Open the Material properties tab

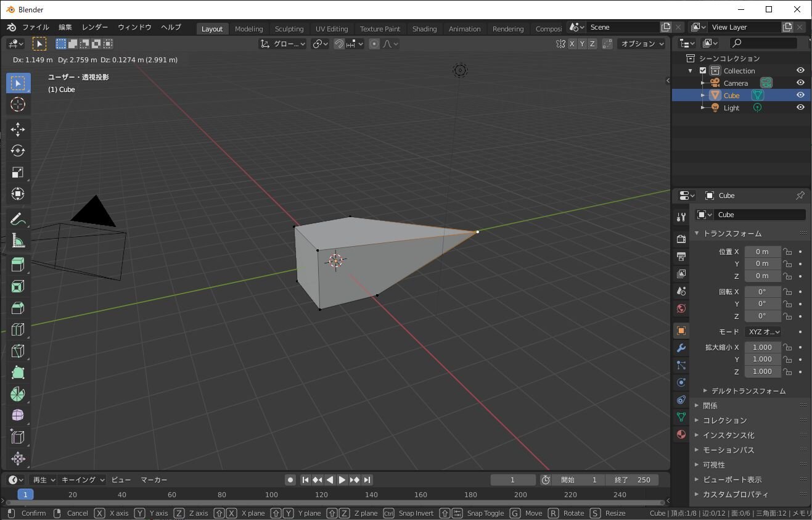click(x=681, y=434)
